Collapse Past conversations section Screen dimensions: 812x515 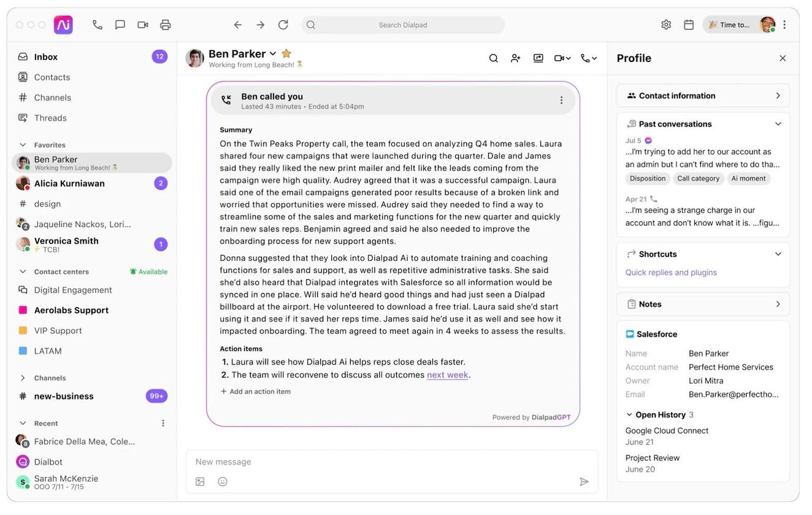tap(778, 124)
